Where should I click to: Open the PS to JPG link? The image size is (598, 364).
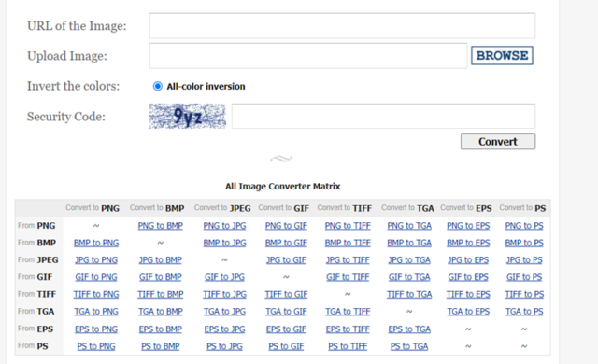point(224,346)
